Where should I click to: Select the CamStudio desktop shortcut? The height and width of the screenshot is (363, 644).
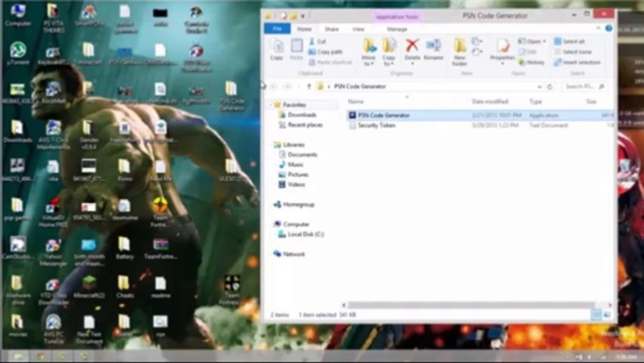(x=18, y=248)
